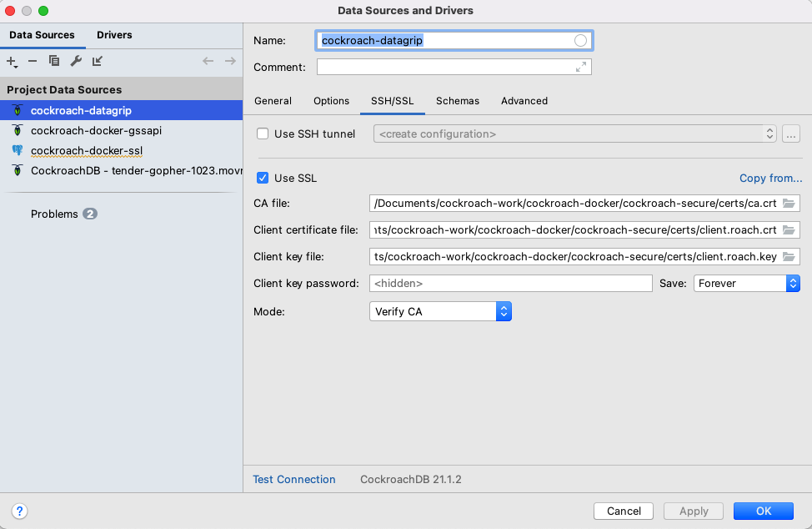Enable the Use SSH tunnel checkbox
812x529 pixels.
pyautogui.click(x=263, y=134)
